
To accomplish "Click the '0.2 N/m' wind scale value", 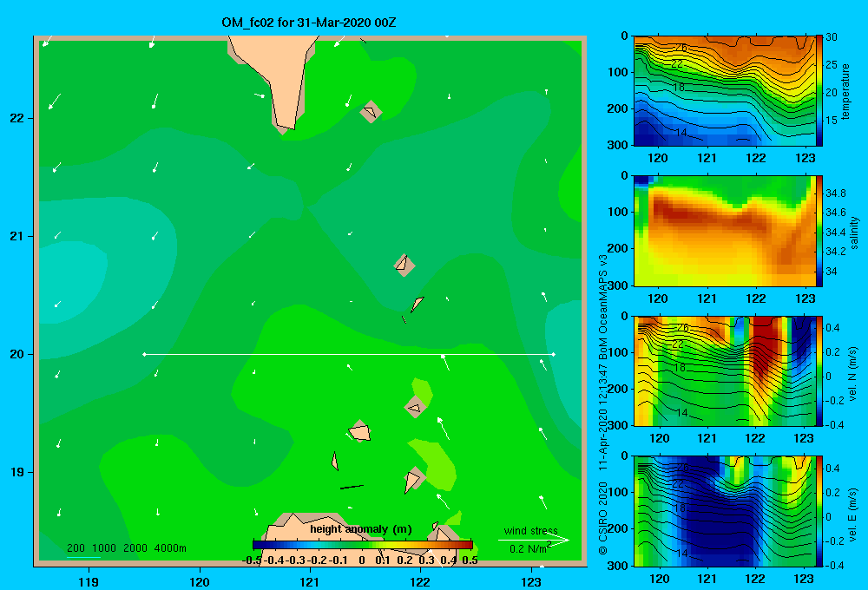I will click(x=530, y=548).
